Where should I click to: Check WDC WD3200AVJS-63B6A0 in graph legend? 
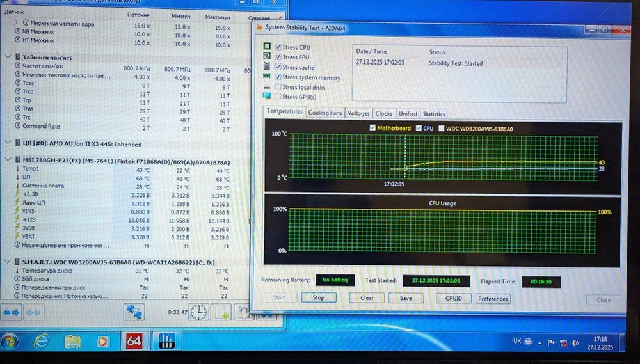coord(441,129)
